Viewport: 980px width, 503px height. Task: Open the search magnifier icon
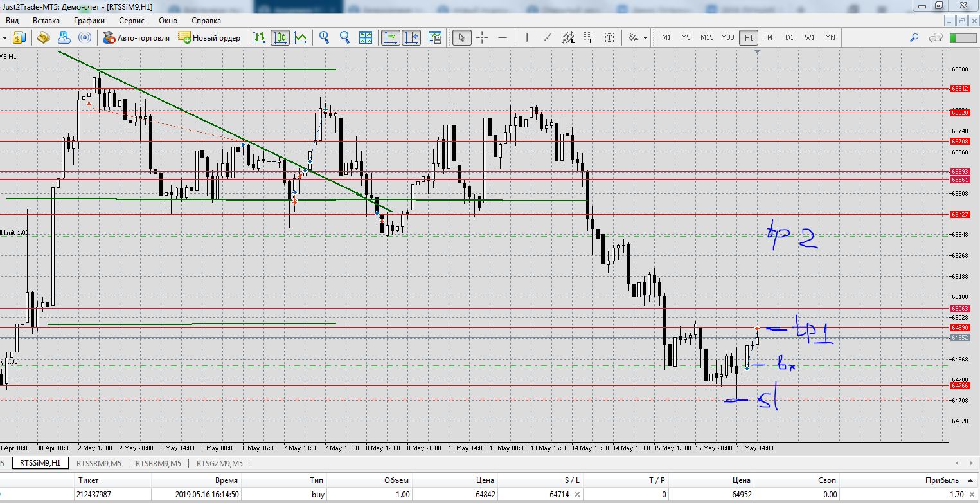click(914, 37)
